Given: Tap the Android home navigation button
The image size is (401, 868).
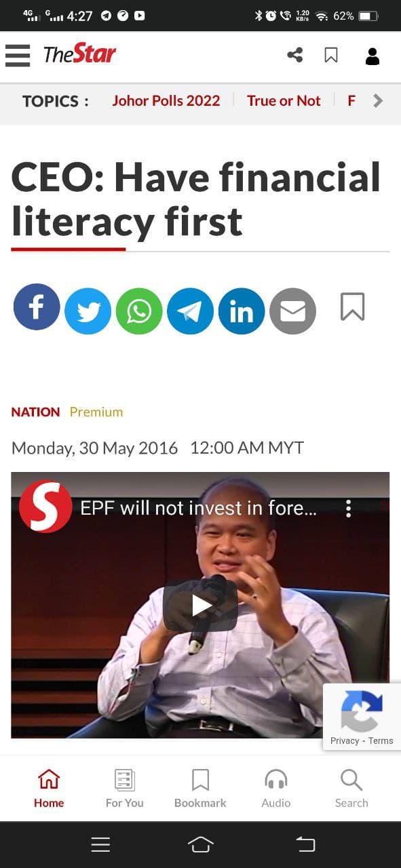Looking at the screenshot, I should (200, 844).
